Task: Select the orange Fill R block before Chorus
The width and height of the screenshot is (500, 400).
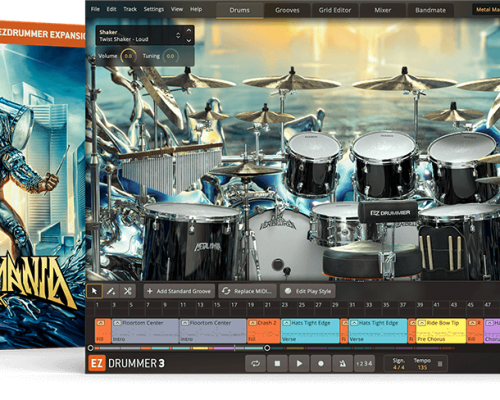Action: pyautogui.click(x=475, y=331)
